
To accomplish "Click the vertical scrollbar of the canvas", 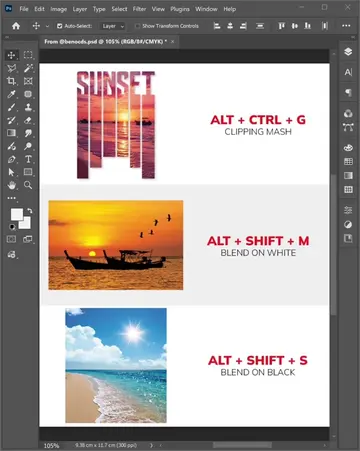I will coord(334,245).
